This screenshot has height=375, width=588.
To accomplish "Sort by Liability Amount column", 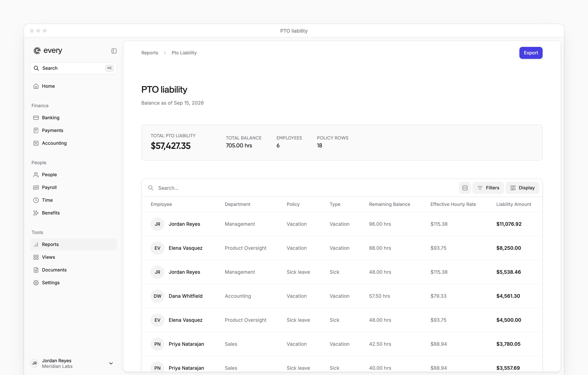I will (x=514, y=204).
